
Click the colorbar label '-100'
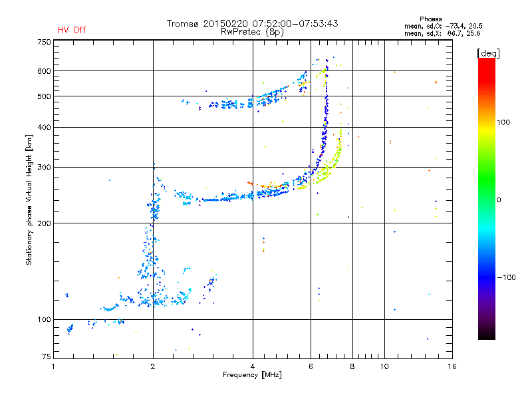coord(506,277)
